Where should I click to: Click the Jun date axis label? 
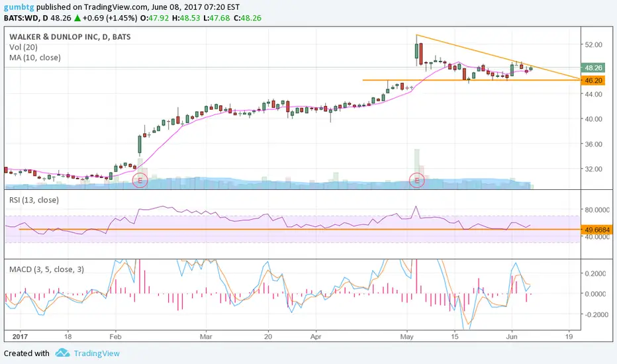click(x=512, y=337)
